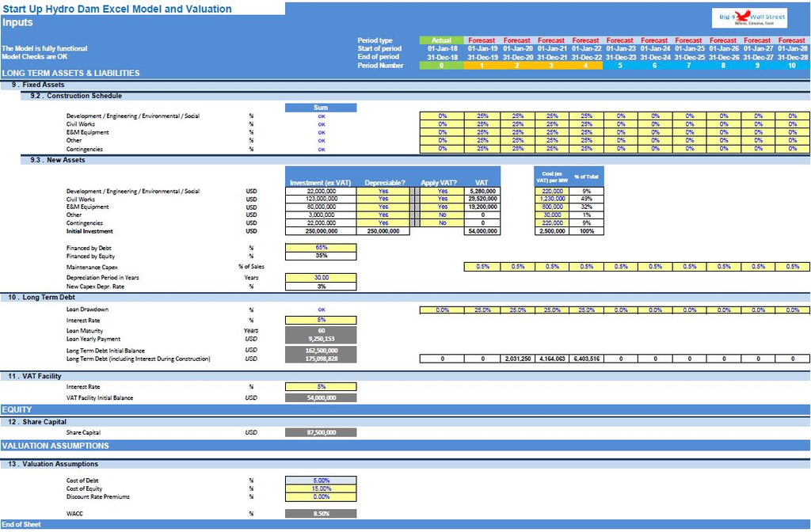This screenshot has width=811, height=532.
Task: Click the Sum column header in Construction Schedule
Action: pos(321,108)
